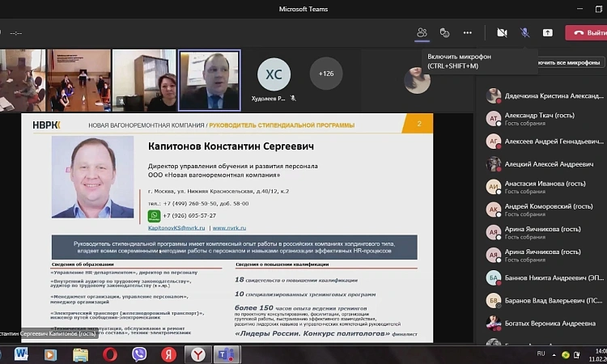The height and width of the screenshot is (364, 607).
Task: Open the KapitonovKS@nvrk.ru email link
Action: 176,228
